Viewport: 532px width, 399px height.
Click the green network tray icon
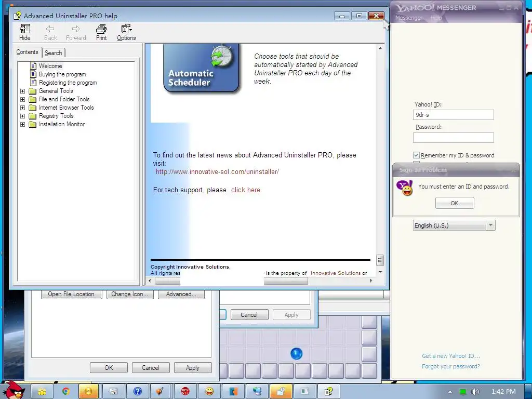[x=463, y=392]
